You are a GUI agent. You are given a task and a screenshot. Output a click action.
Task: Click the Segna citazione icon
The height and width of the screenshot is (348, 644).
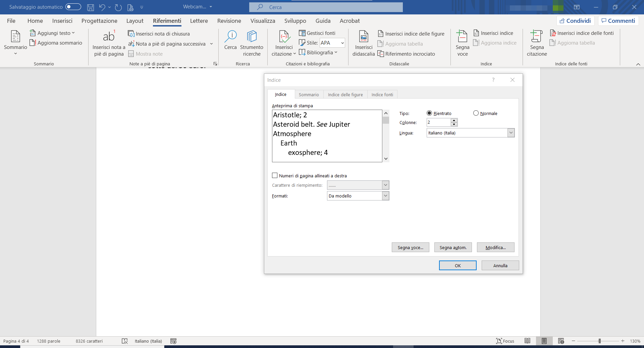537,36
